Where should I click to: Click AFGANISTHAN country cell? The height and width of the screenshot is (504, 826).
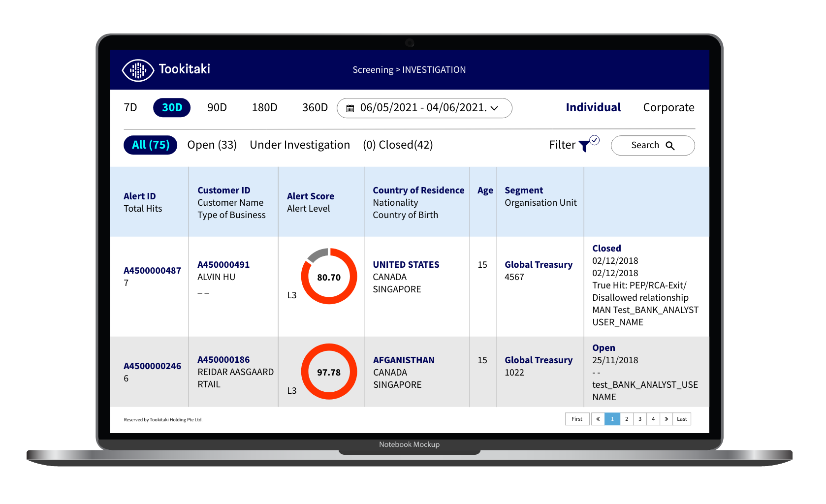tap(403, 360)
